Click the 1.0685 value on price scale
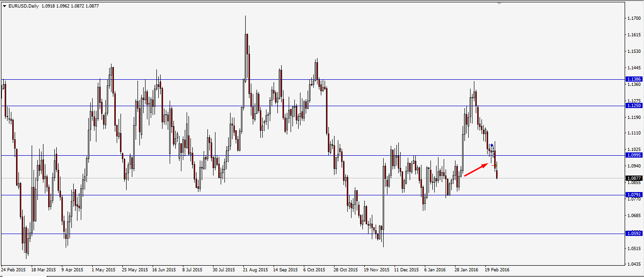This screenshot has height=277, width=644. [634, 216]
